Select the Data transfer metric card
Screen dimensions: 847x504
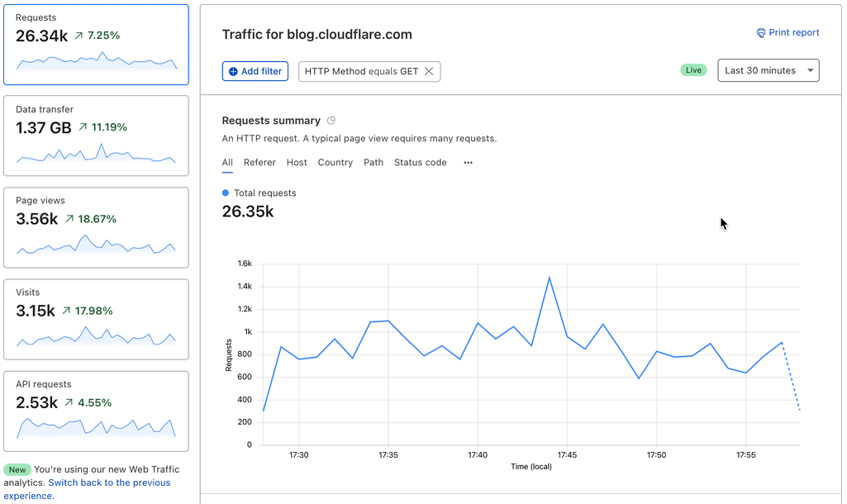(96, 136)
